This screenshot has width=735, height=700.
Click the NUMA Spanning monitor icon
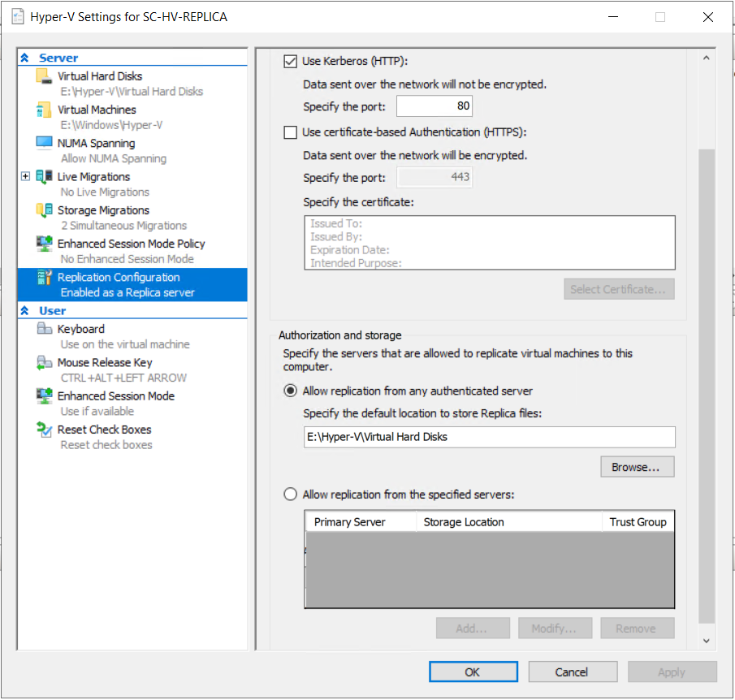(44, 143)
